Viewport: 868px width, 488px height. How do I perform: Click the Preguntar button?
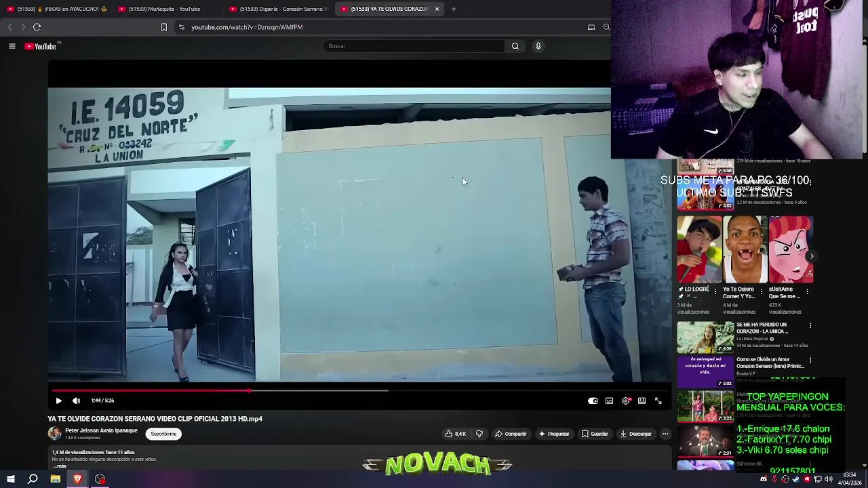click(x=554, y=434)
